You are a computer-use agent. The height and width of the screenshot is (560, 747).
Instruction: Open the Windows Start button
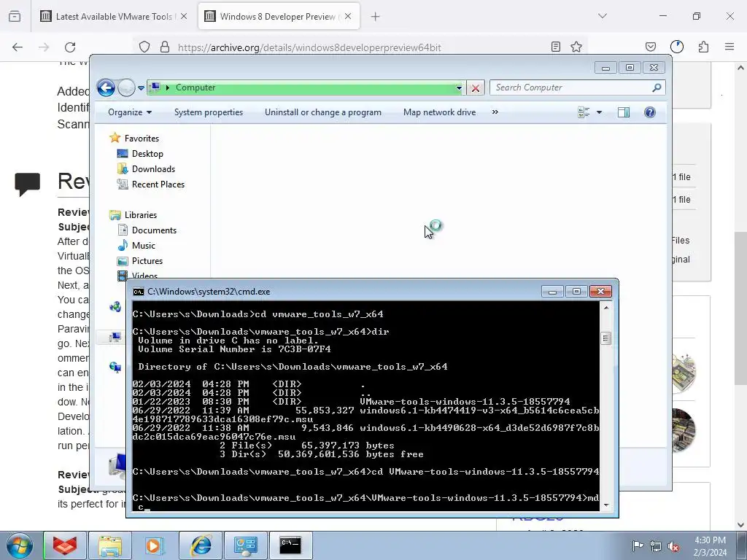click(20, 545)
